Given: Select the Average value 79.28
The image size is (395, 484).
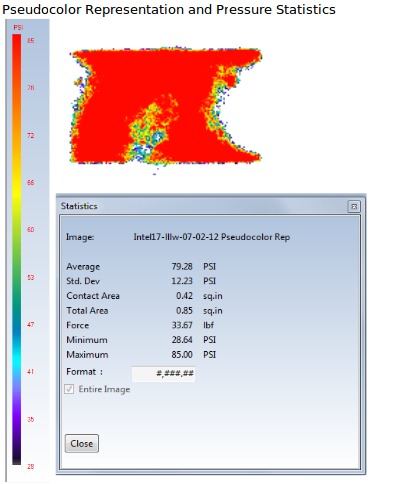Looking at the screenshot, I should click(x=182, y=266).
